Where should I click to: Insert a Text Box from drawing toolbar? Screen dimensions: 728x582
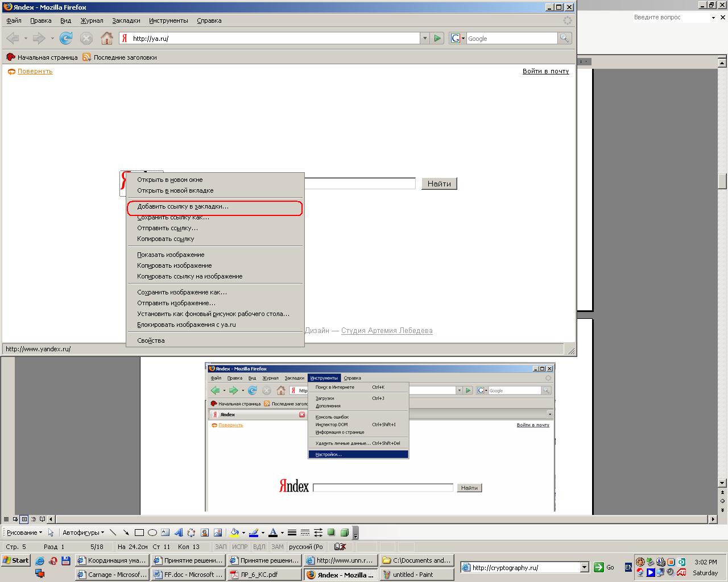tap(165, 533)
